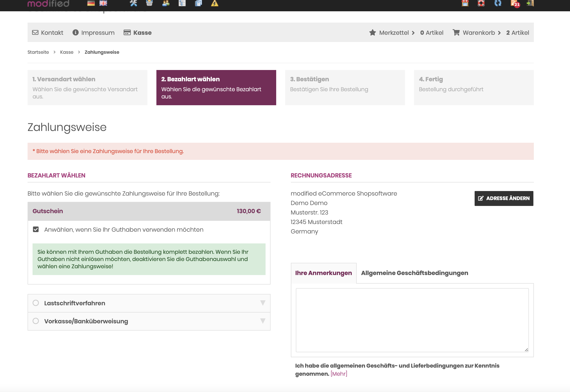
Task: Open the Warenkorb cart link
Action: [x=478, y=33]
